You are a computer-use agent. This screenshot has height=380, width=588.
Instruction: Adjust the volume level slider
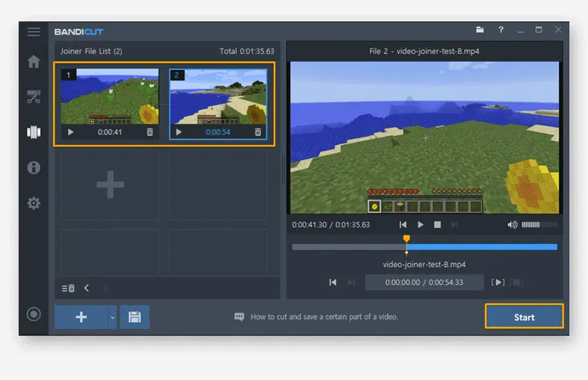(540, 225)
